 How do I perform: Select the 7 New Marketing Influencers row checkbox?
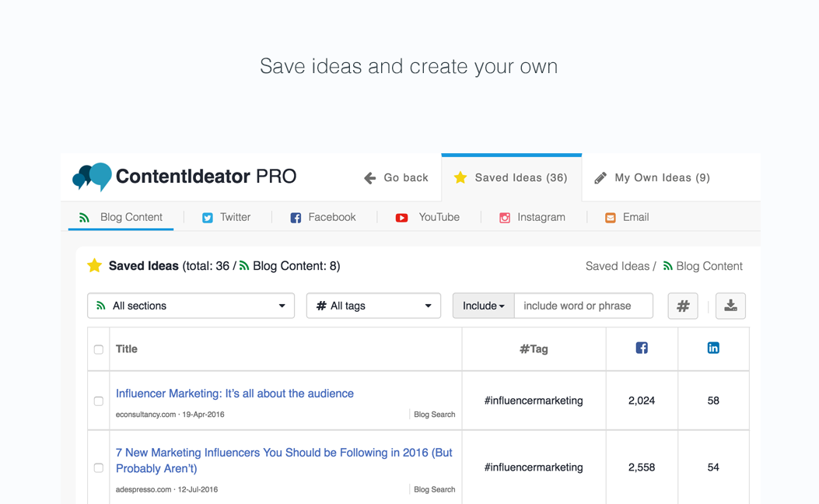point(98,467)
